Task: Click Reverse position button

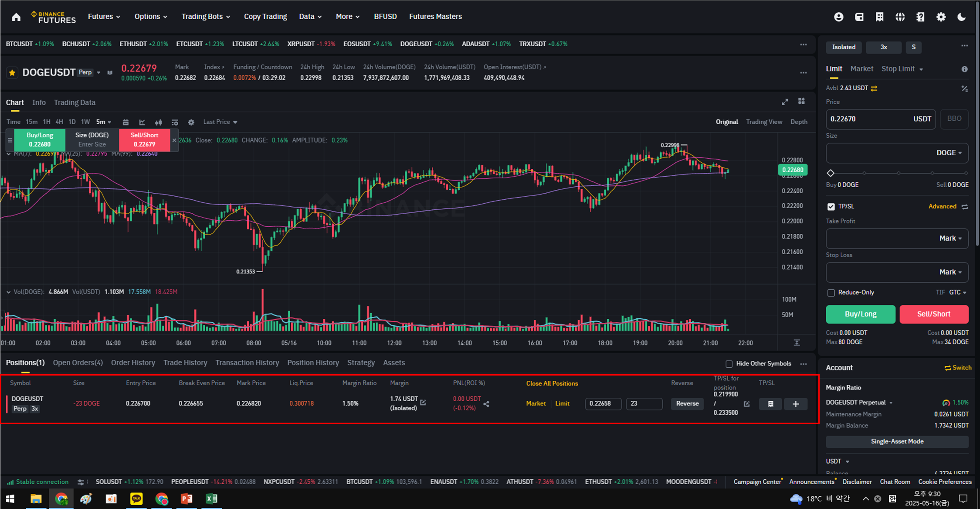Action: (x=687, y=404)
